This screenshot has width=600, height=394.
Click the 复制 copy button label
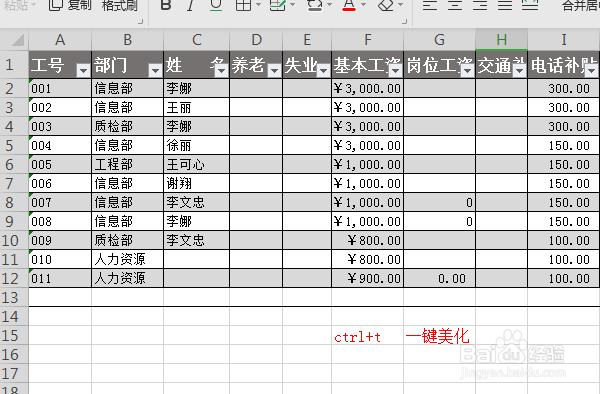pos(80,5)
